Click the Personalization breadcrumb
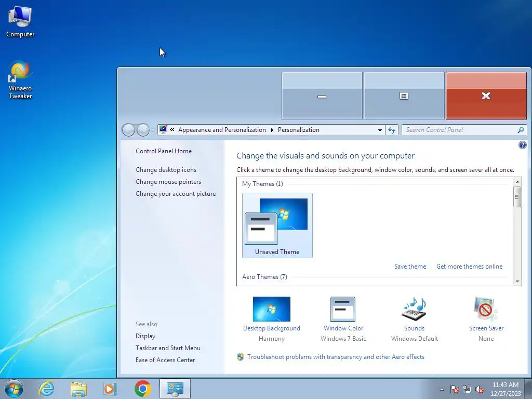 click(299, 130)
